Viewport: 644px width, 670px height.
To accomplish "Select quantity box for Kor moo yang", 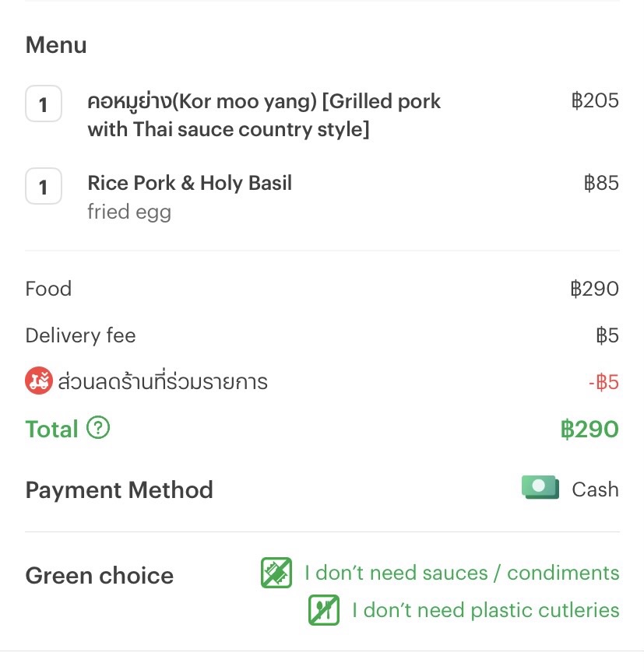I will (44, 103).
